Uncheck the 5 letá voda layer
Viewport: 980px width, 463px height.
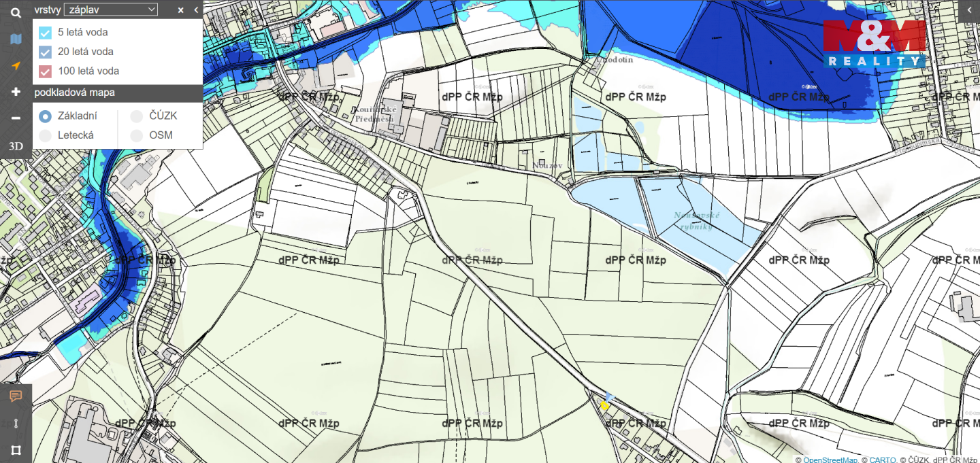click(x=46, y=33)
